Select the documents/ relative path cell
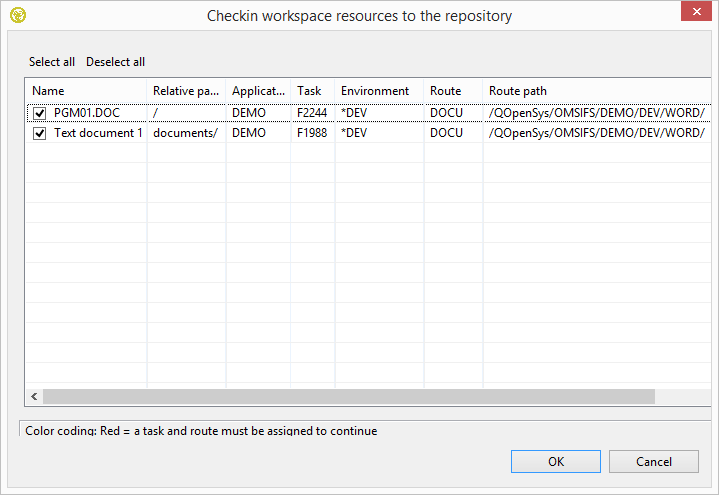Screen dimensions: 719x495 185,133
